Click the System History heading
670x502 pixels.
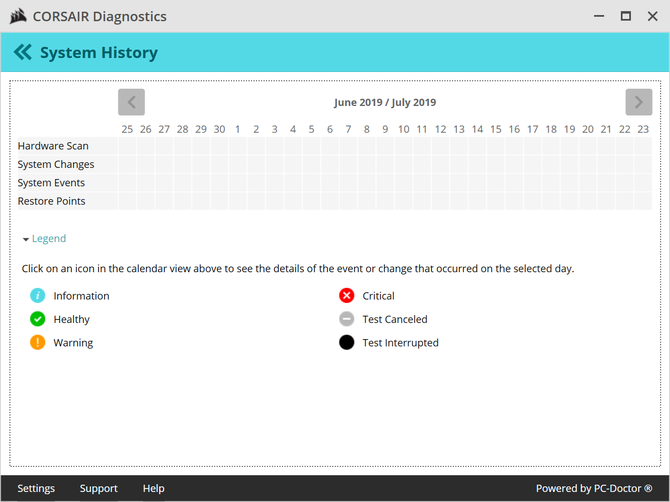[99, 53]
